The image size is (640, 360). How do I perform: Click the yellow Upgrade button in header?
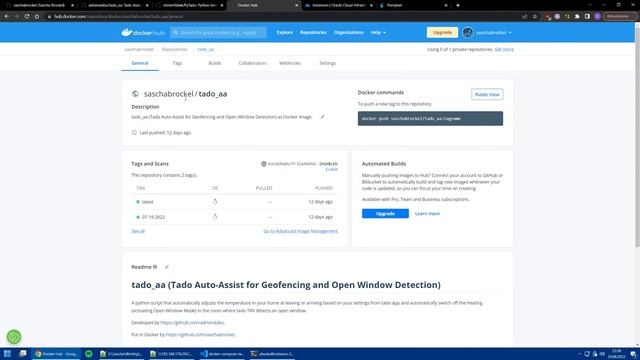[x=442, y=32]
